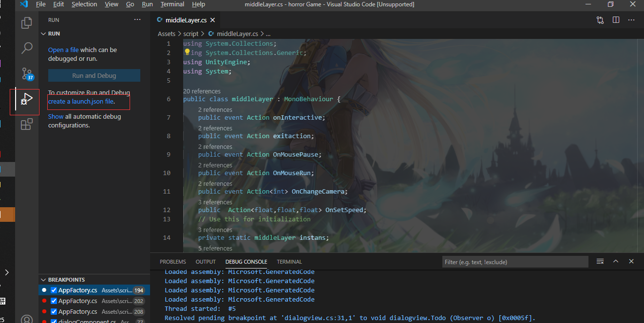
Task: Click the Open Changes compare icon
Action: (x=600, y=20)
